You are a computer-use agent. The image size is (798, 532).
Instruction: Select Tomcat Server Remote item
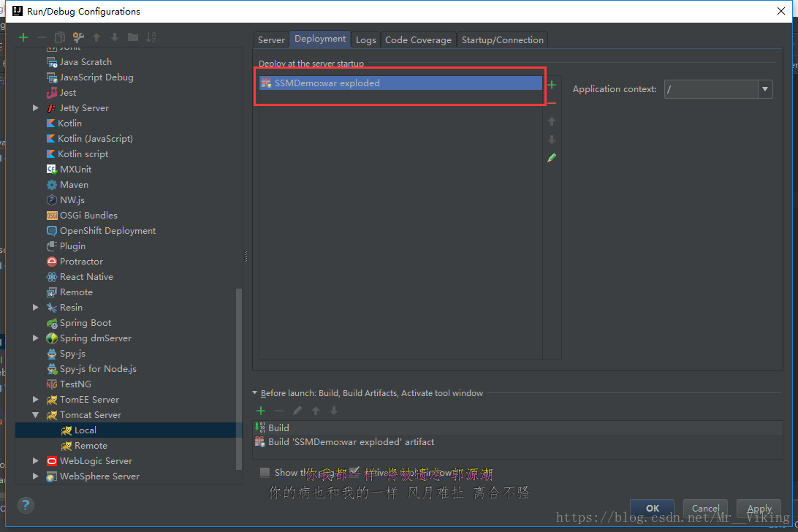point(84,446)
